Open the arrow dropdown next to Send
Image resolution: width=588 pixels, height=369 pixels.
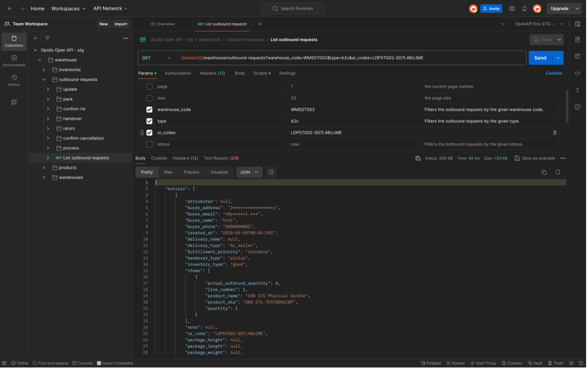(x=560, y=58)
